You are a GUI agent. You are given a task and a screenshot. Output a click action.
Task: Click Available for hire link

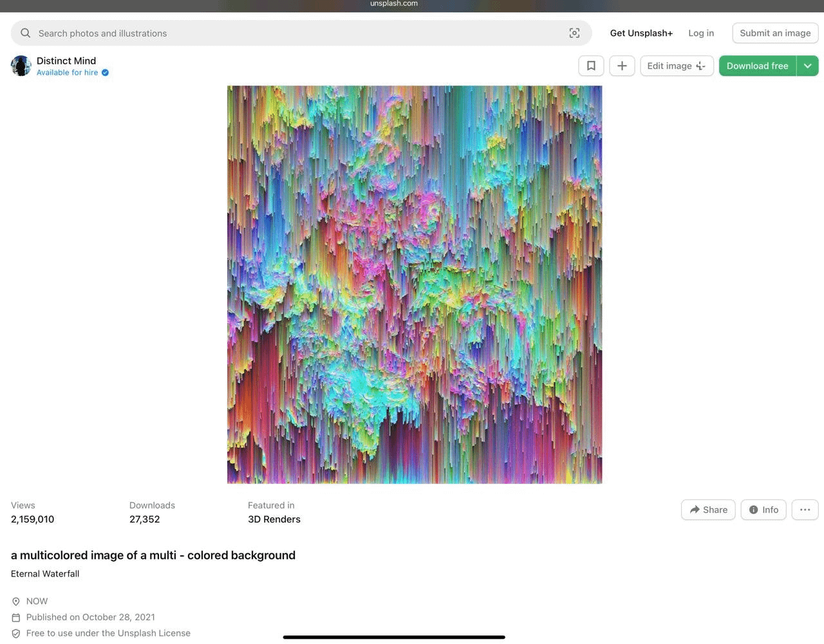coord(68,73)
